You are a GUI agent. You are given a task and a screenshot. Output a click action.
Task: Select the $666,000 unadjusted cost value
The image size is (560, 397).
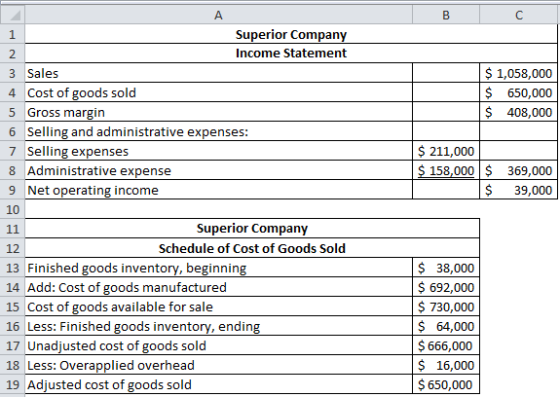[x=446, y=346]
